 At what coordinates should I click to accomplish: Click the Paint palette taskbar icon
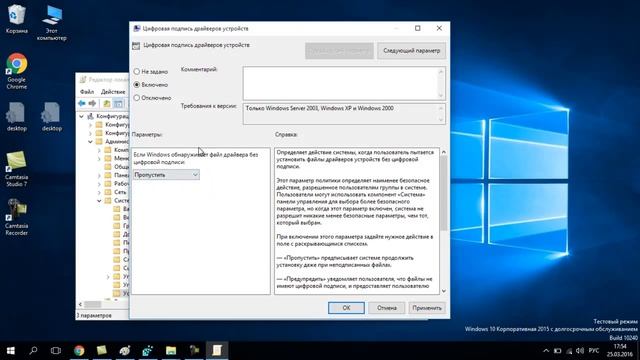pyautogui.click(x=125, y=351)
